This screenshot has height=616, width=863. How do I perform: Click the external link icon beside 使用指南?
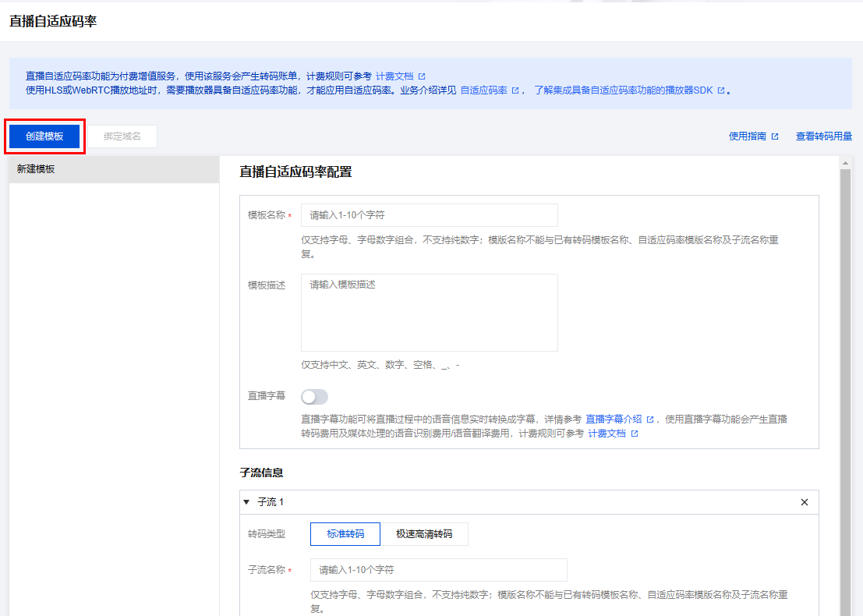pos(775,136)
